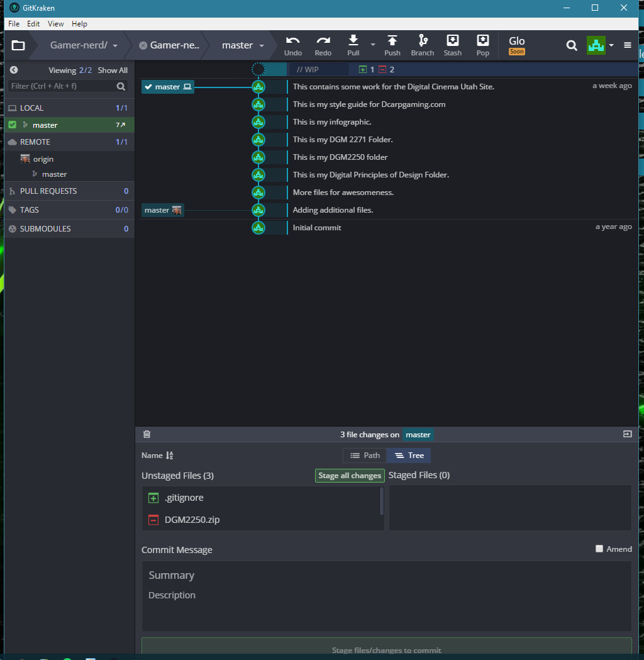Click the commit Description field
The image size is (644, 660).
pyautogui.click(x=386, y=595)
